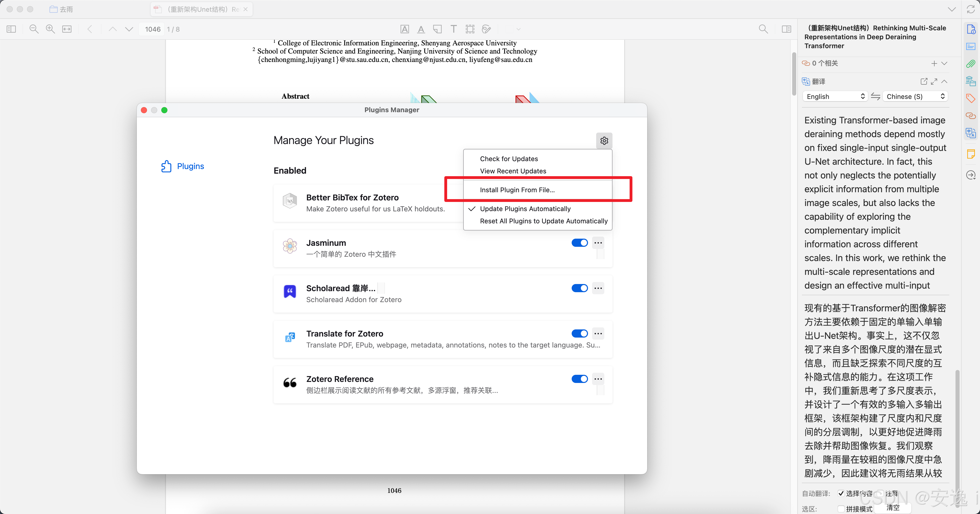Disable the Jasminum plugin toggle

[579, 243]
